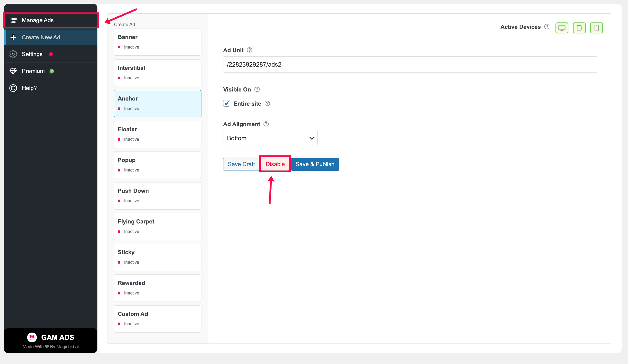
Task: Follow the Magicbid.ai link
Action: [x=68, y=347]
